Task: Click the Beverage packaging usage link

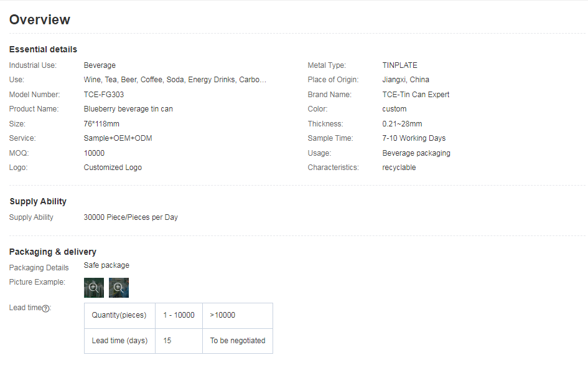Action: [x=416, y=153]
